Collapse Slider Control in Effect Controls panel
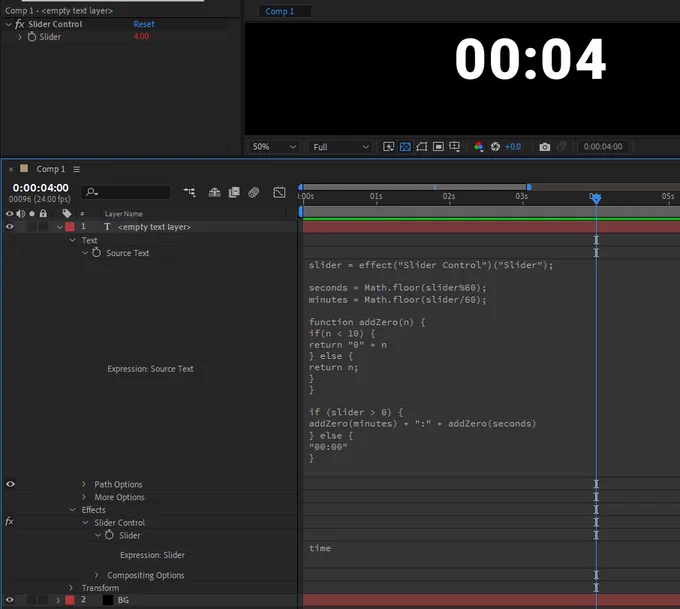Image resolution: width=680 pixels, height=609 pixels. [8, 24]
